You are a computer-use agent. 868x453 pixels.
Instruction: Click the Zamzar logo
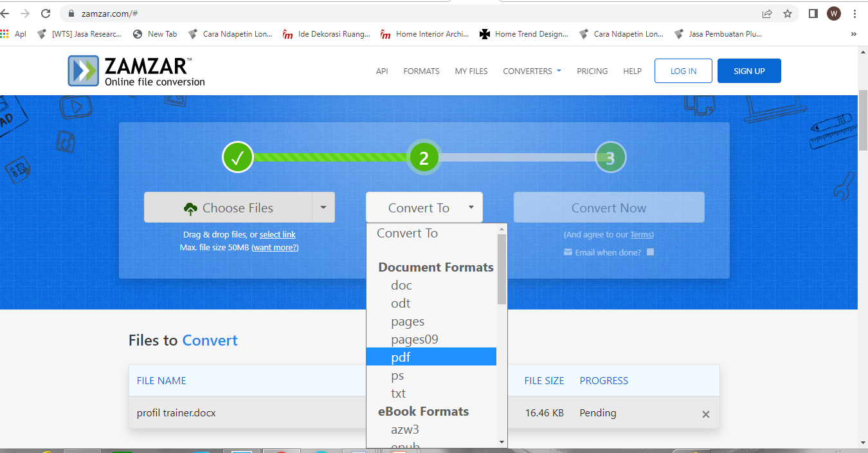pos(136,71)
